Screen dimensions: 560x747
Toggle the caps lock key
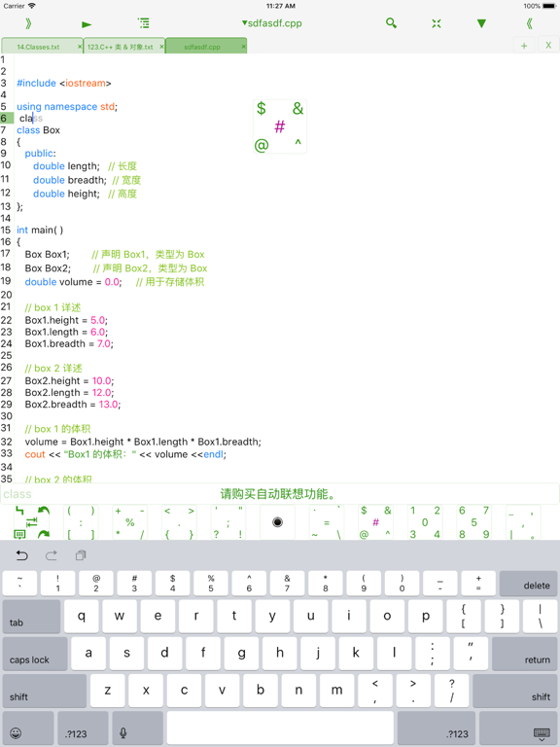(35, 654)
